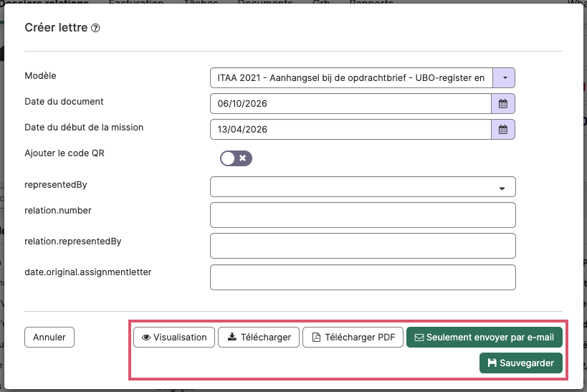The image size is (587, 392).
Task: Expand the Modèle dropdown arrow
Action: click(504, 78)
